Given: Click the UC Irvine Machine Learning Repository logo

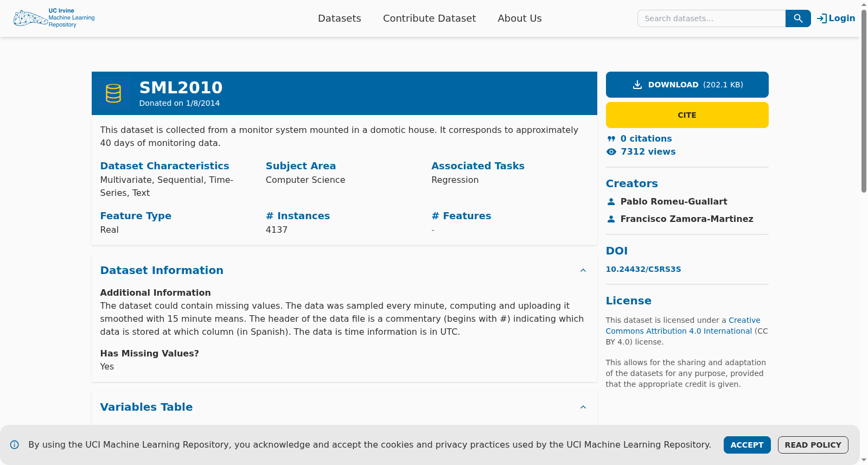Looking at the screenshot, I should (54, 18).
